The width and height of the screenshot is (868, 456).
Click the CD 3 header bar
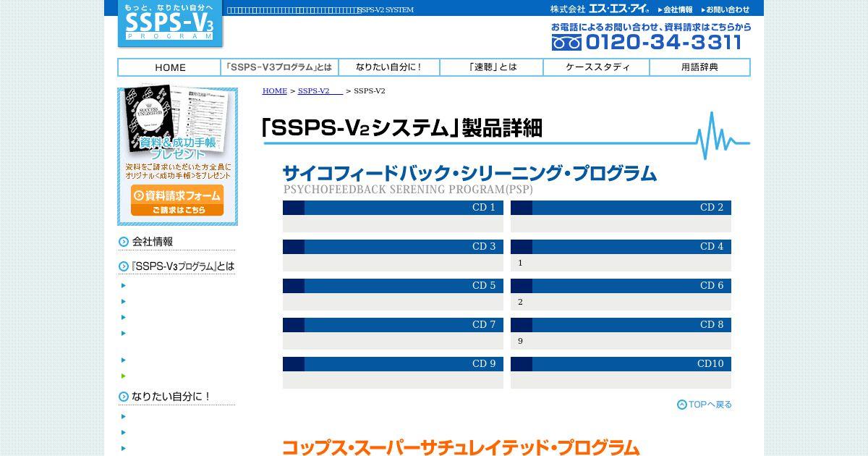(393, 247)
